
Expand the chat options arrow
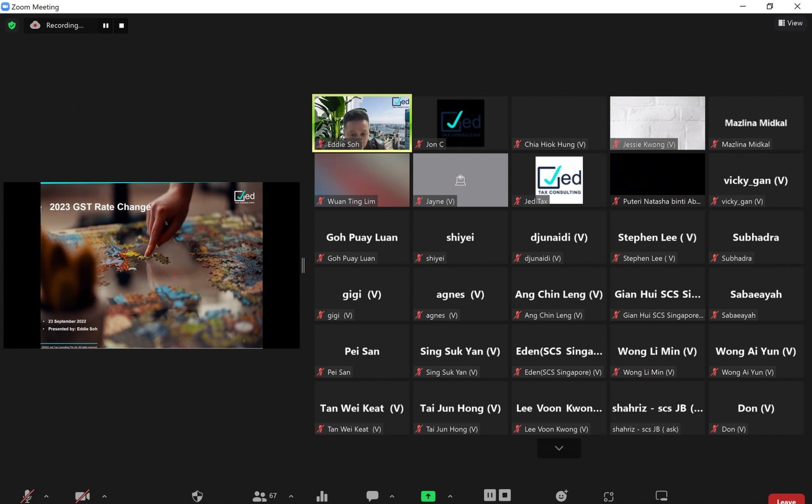[x=392, y=496]
